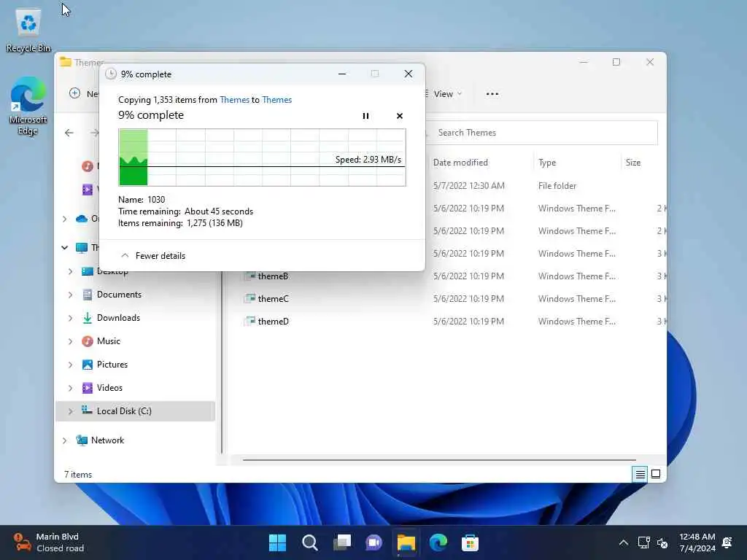
Task: Open the Marin Blvd traffic widget
Action: 49,542
